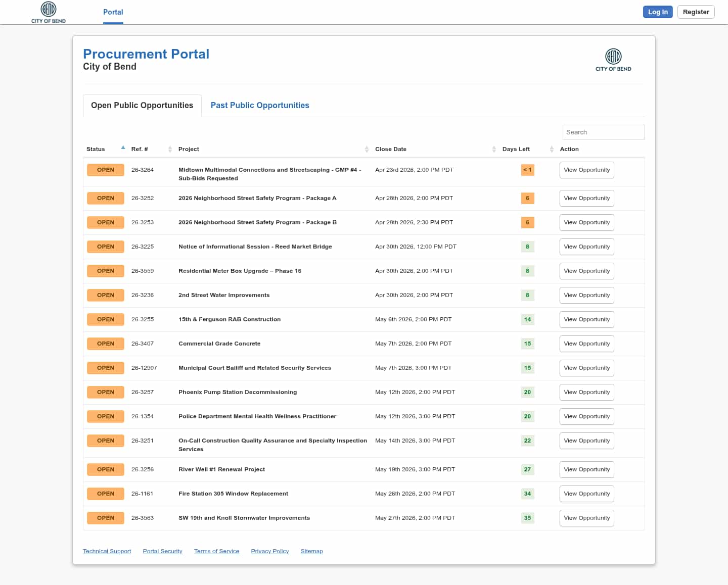Image resolution: width=728 pixels, height=585 pixels.
Task: Sort by Project column arrows
Action: click(367, 149)
